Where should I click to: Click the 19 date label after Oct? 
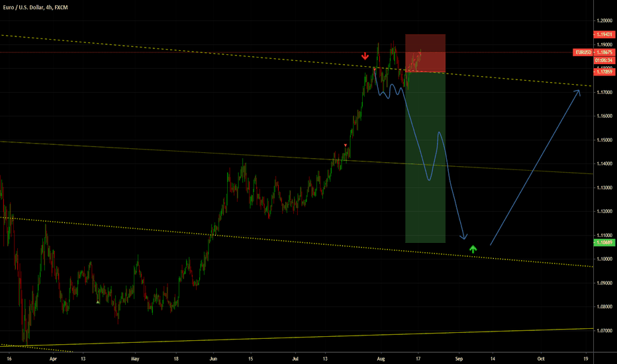[586, 359]
